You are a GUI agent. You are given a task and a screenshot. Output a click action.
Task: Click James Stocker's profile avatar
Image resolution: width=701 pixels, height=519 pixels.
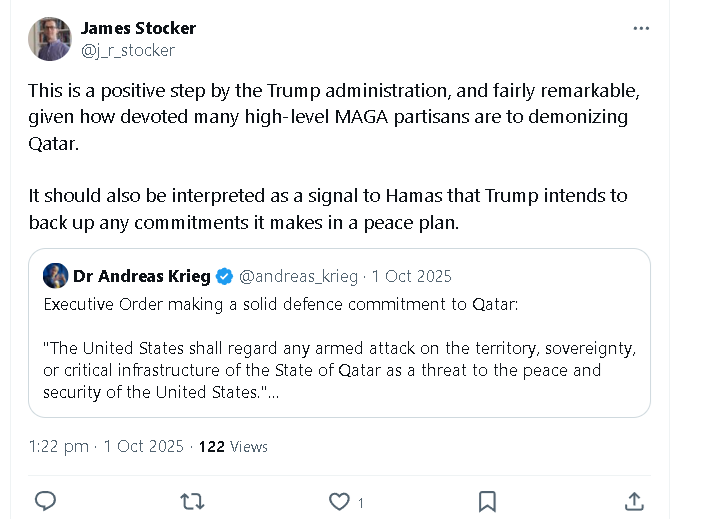[x=50, y=39]
